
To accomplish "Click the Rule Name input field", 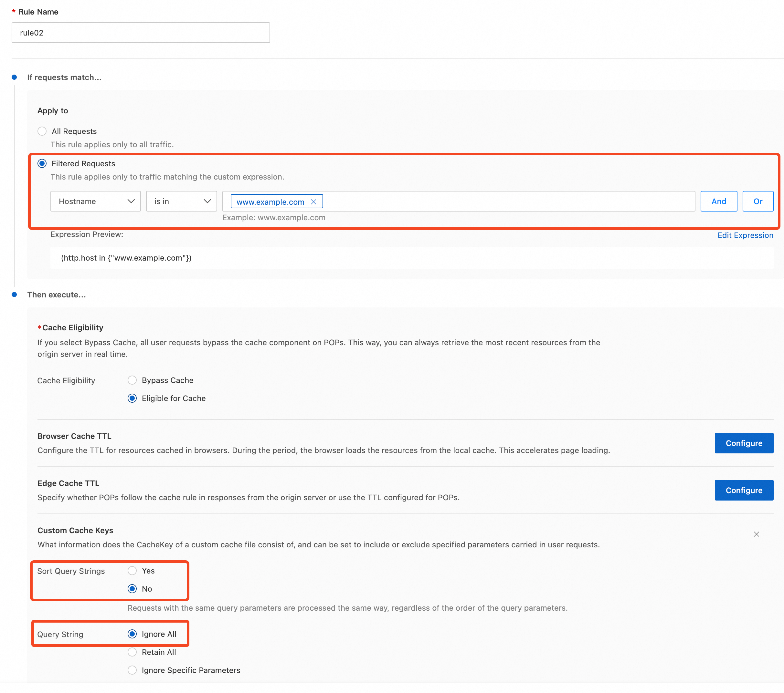I will (x=141, y=33).
